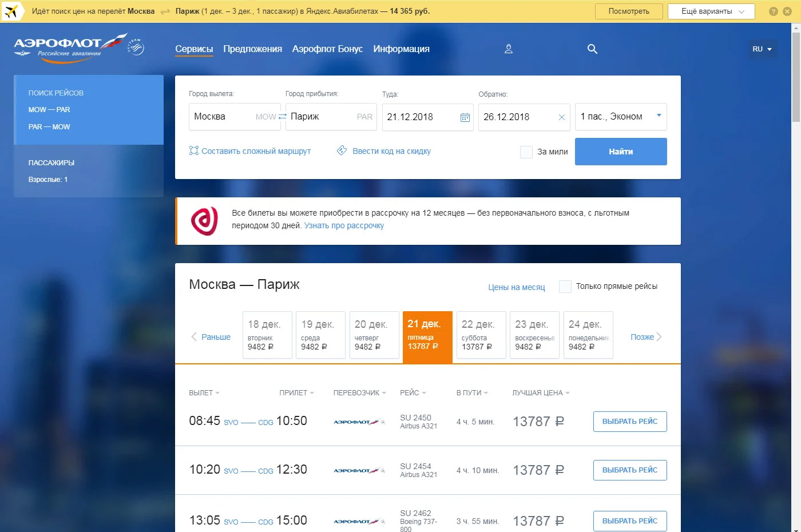The image size is (801, 532).
Task: Edit the Город вылета Москва field
Action: (235, 117)
